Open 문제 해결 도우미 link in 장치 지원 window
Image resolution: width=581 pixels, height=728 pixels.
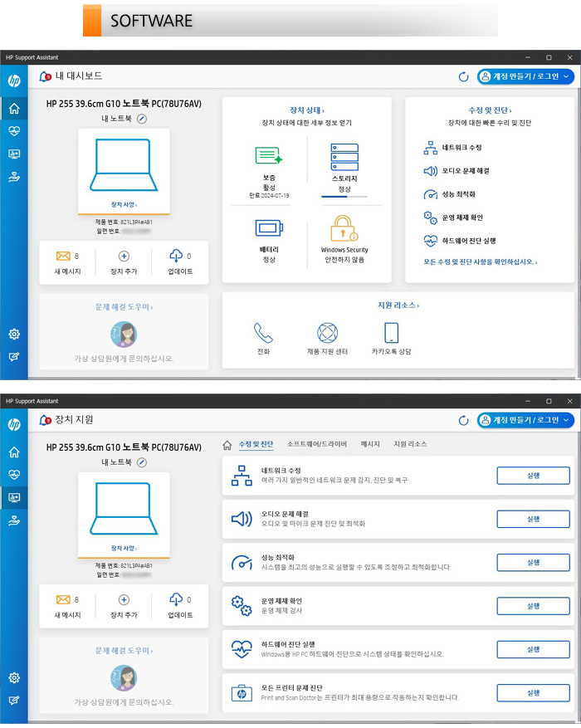pyautogui.click(x=124, y=651)
